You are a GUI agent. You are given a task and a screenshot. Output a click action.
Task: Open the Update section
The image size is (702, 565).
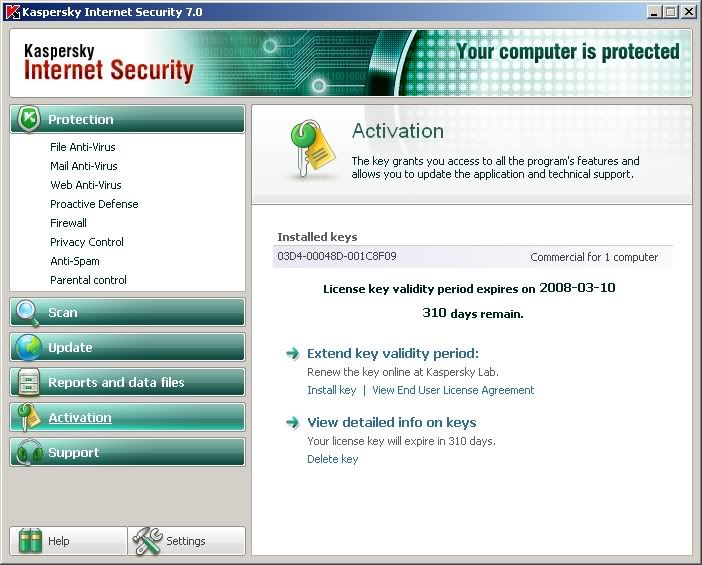tap(127, 347)
